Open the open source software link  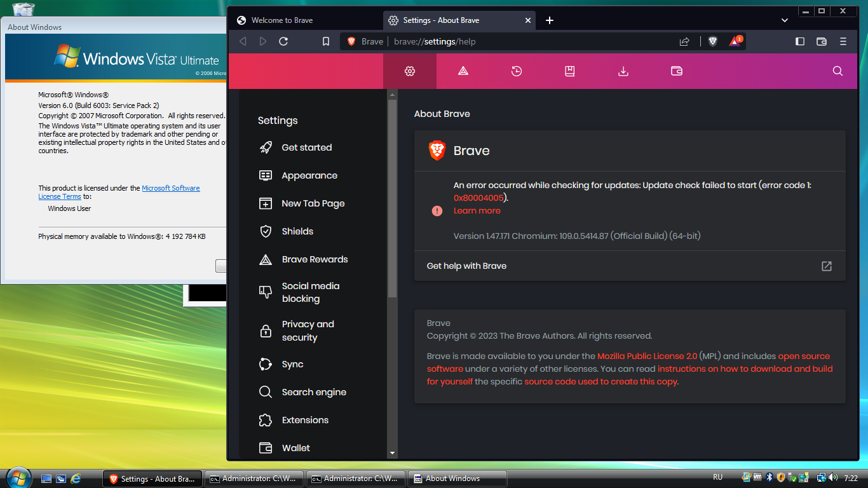pos(630,362)
